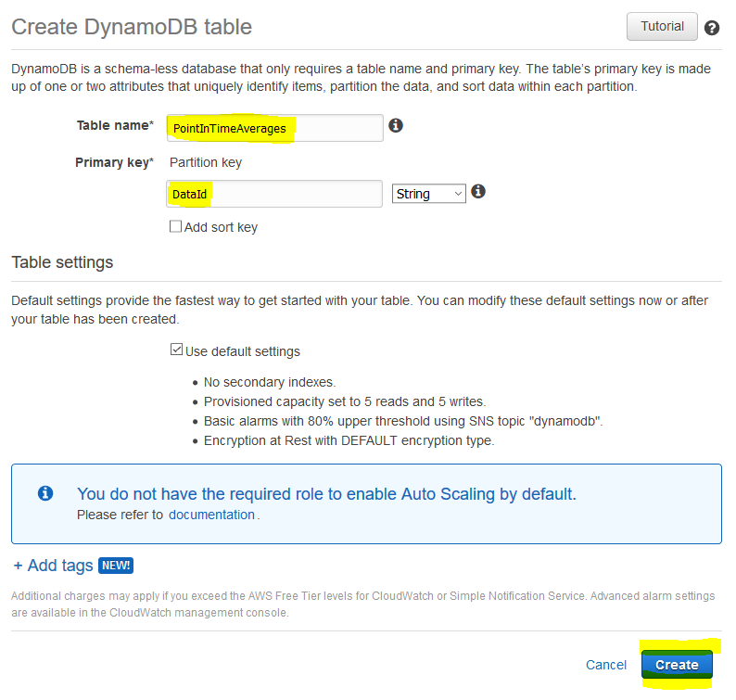This screenshot has width=736, height=700.
Task: Click the Create DynamoDB table heading
Action: coord(132,27)
